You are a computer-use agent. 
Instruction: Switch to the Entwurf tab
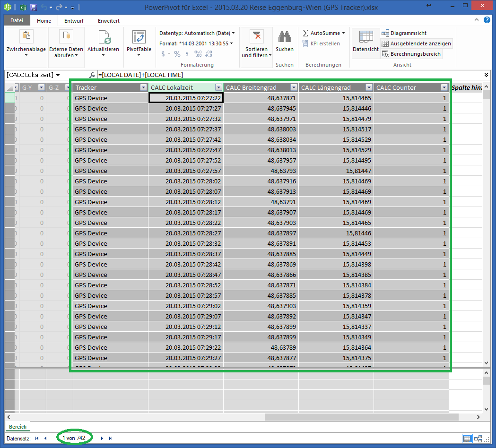73,20
